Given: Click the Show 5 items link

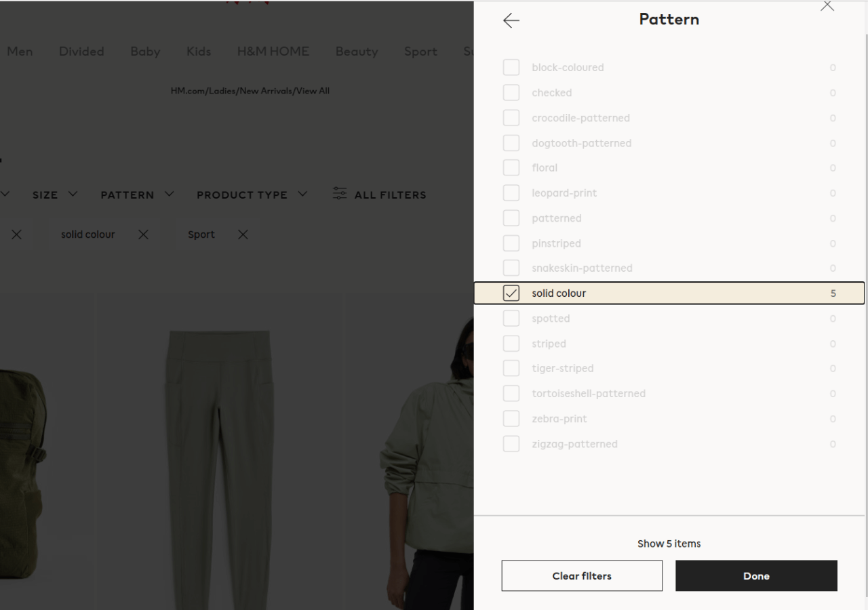Looking at the screenshot, I should (x=669, y=543).
